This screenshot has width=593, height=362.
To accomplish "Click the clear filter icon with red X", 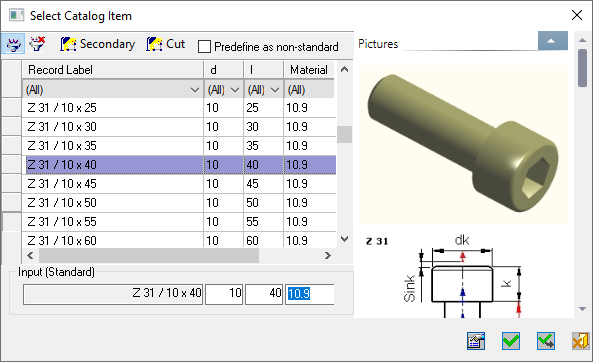I will click(37, 44).
